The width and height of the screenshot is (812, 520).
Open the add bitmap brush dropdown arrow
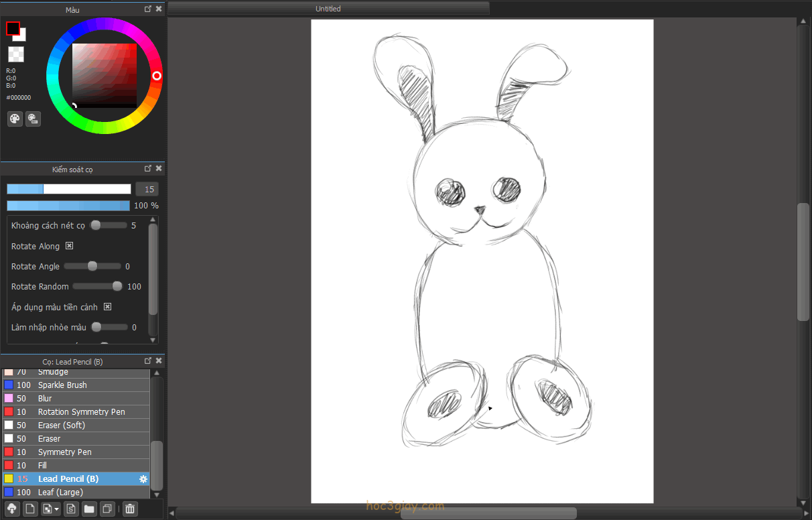[x=57, y=509]
